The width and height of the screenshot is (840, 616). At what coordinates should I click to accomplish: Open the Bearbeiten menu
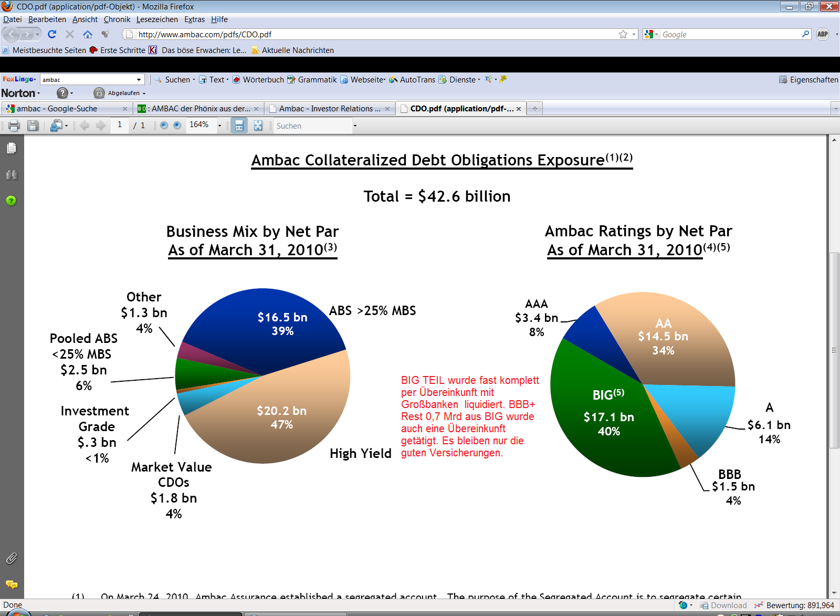click(47, 19)
